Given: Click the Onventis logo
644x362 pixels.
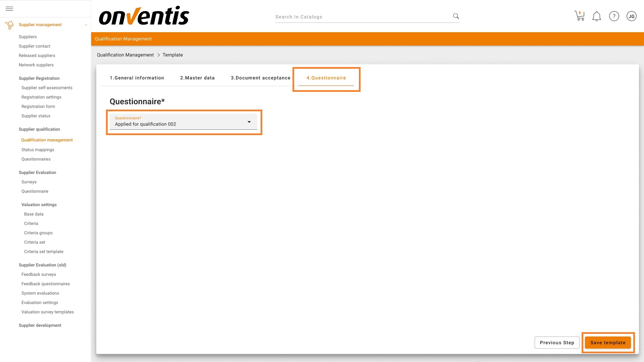Looking at the screenshot, I should pos(144,16).
